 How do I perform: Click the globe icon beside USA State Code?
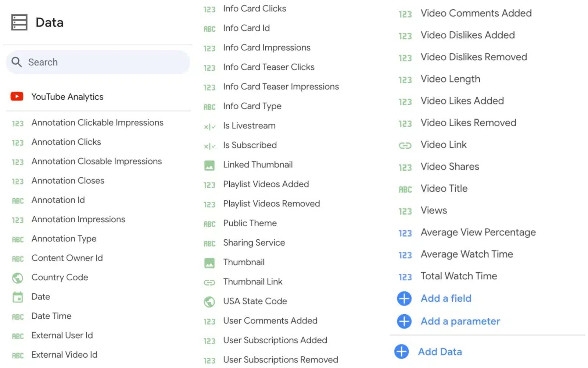(x=209, y=302)
